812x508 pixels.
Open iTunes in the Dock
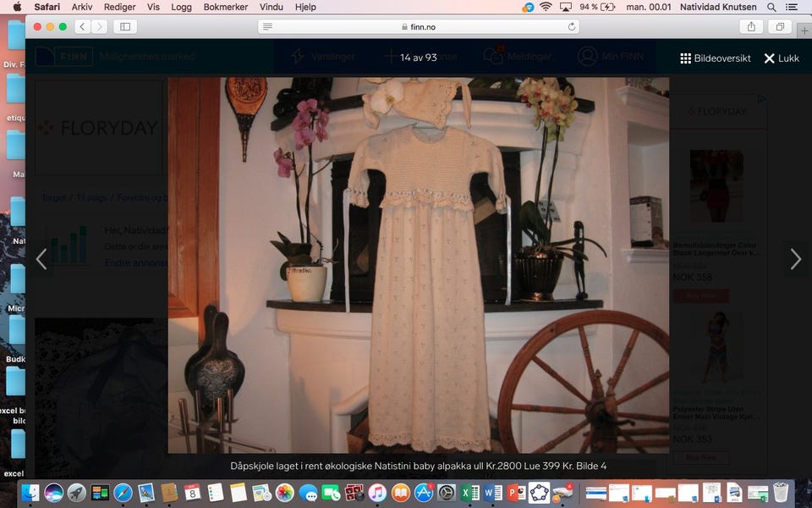[x=377, y=493]
